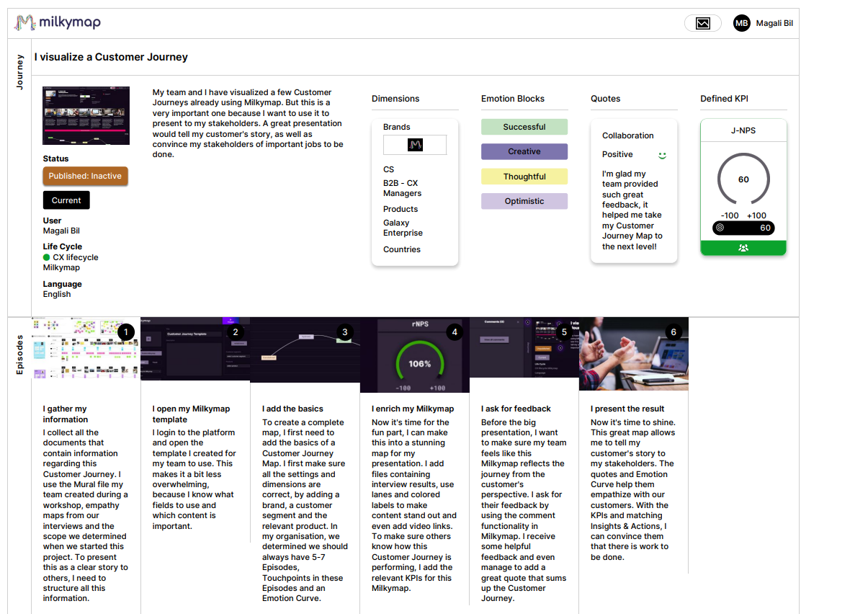Click the target icon in J-NPS bar

pos(720,228)
